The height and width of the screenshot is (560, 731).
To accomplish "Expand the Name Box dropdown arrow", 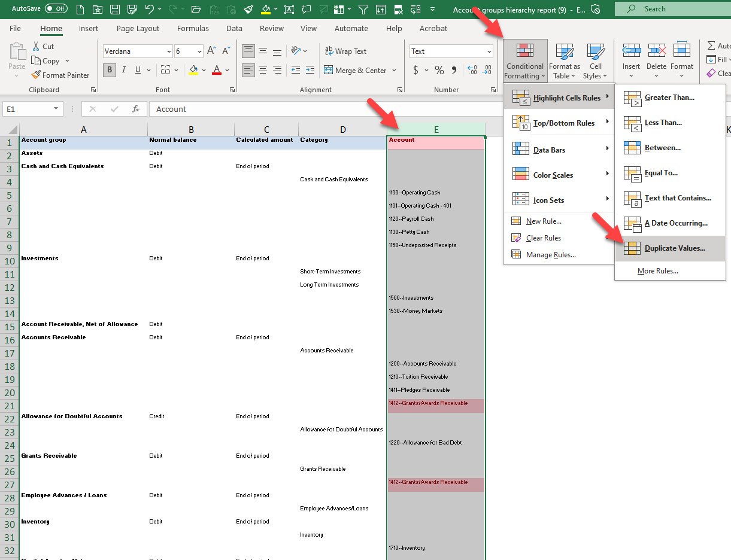I will [56, 109].
